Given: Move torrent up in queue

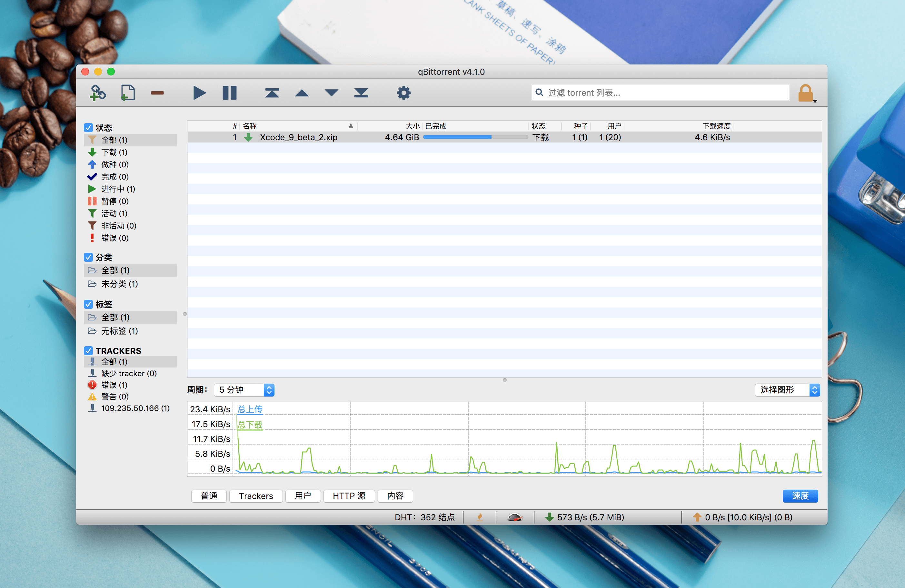Looking at the screenshot, I should click(x=302, y=93).
